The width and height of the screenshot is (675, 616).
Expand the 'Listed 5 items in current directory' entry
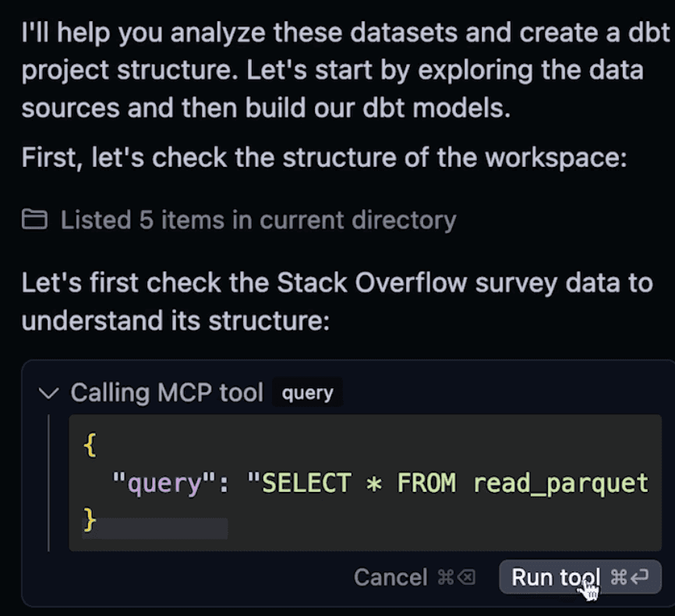point(257,219)
